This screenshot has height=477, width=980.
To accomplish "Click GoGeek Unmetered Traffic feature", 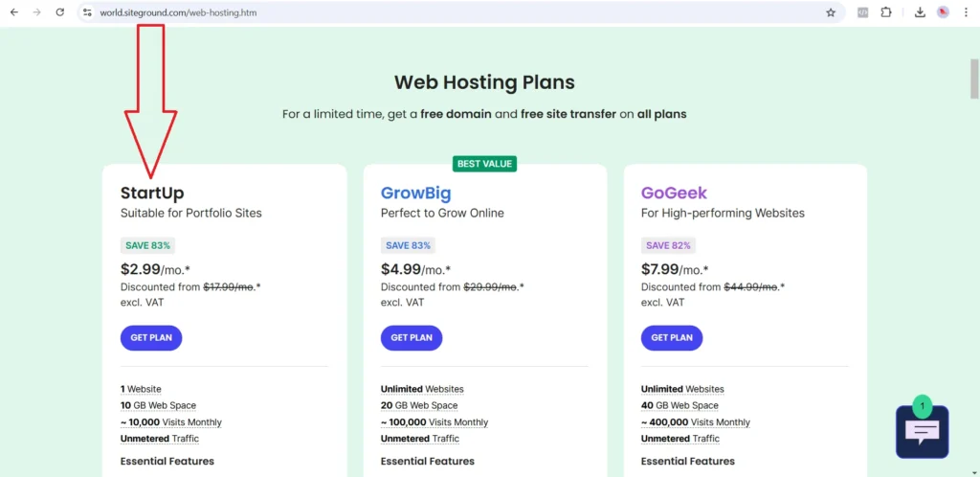I will click(x=680, y=439).
